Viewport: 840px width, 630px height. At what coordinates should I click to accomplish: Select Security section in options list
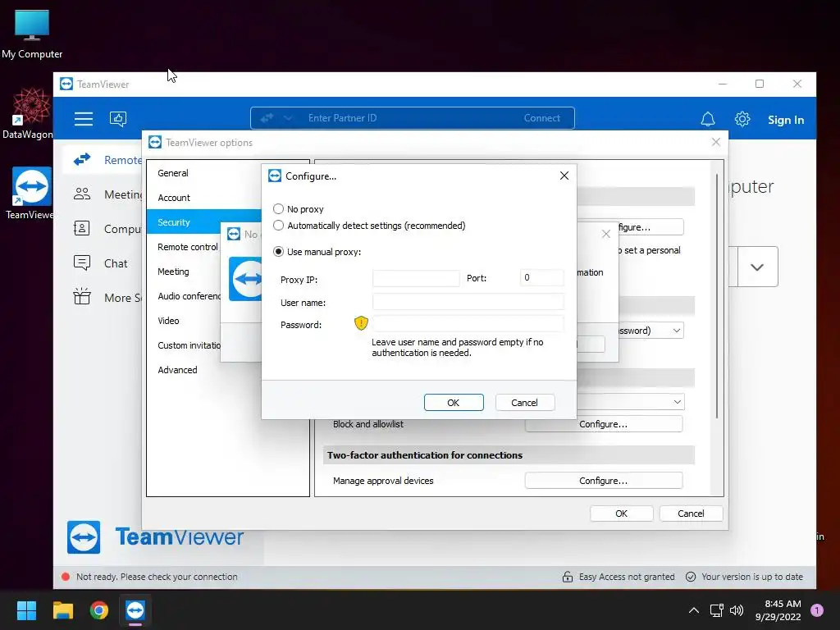[x=204, y=222]
